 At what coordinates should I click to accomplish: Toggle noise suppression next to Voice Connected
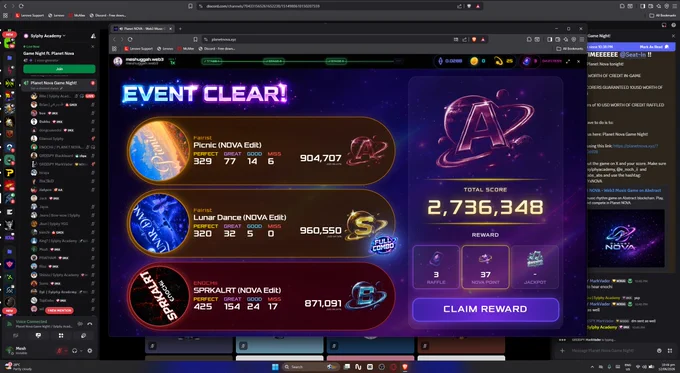tap(80, 324)
